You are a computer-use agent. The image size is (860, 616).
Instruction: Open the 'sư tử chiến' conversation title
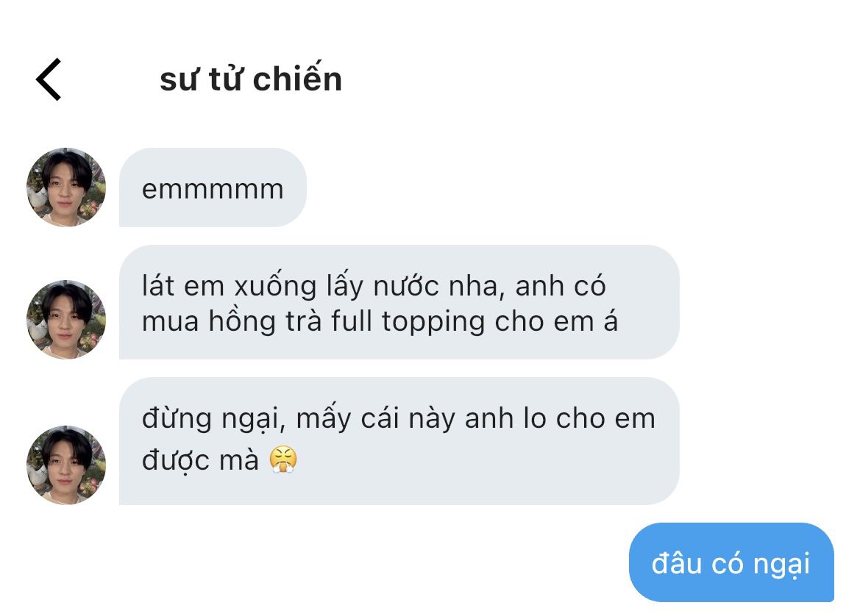pyautogui.click(x=251, y=79)
